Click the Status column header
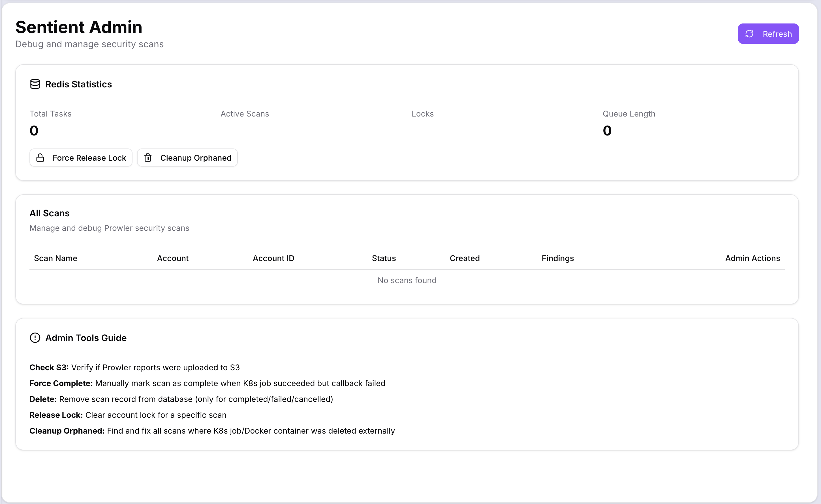 tap(384, 258)
